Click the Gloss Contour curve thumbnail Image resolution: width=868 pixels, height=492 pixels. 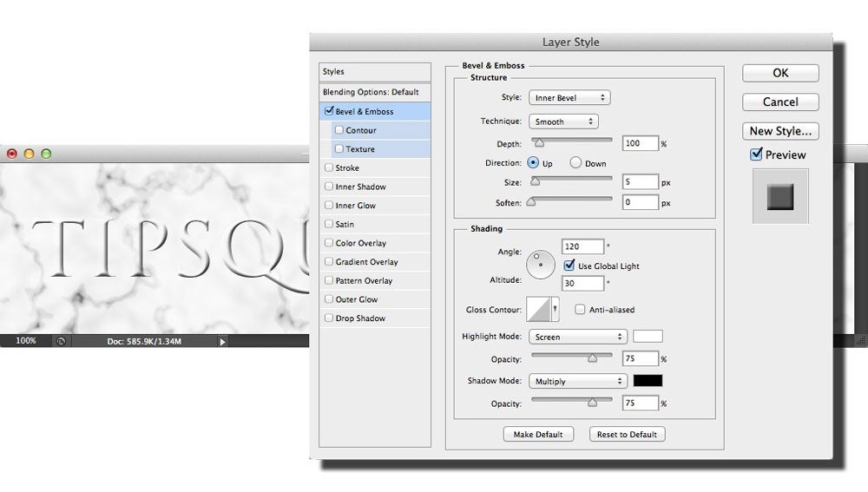pos(538,309)
